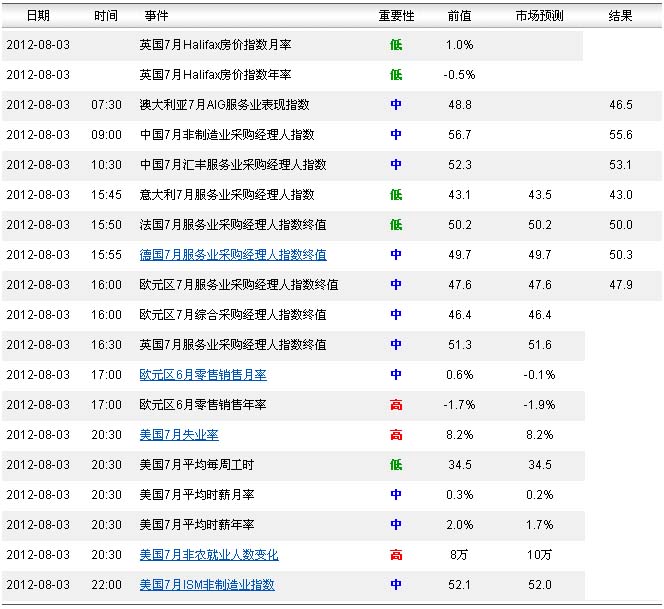Click previous value -0.5%
The image size is (664, 609).
tap(459, 75)
